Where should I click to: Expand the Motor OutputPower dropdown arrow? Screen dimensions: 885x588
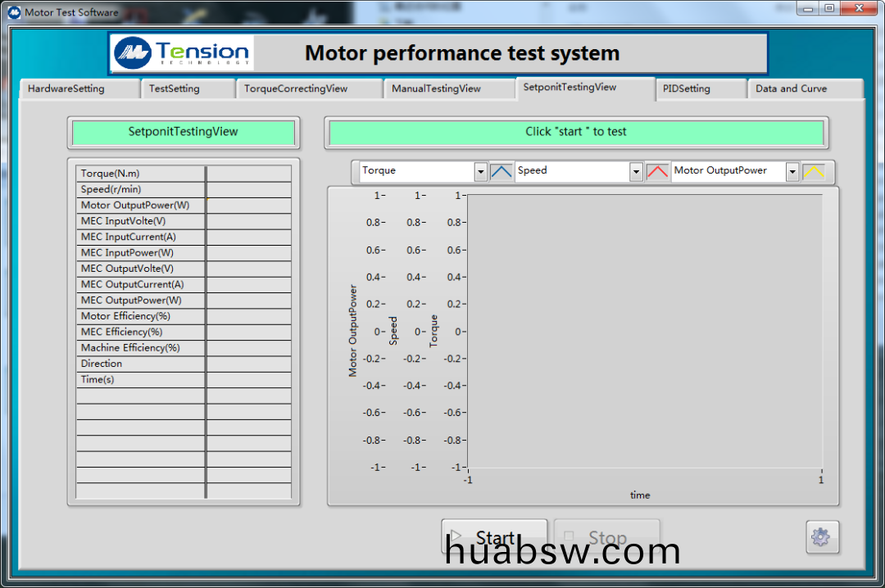[x=792, y=172]
